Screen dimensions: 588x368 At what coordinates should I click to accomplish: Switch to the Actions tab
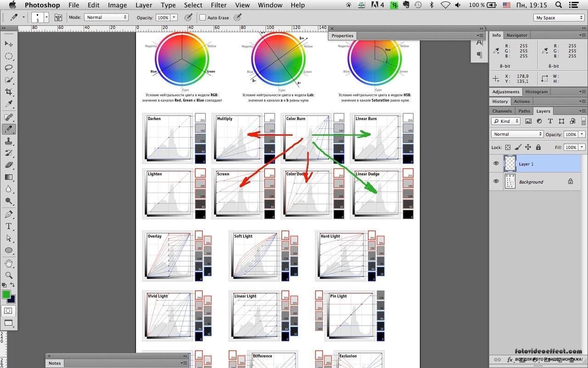[x=521, y=101]
